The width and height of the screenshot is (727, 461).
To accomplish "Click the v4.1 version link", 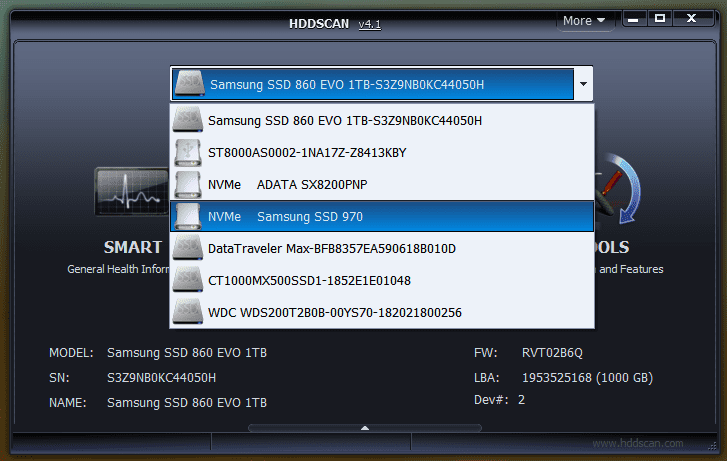I will pyautogui.click(x=370, y=24).
